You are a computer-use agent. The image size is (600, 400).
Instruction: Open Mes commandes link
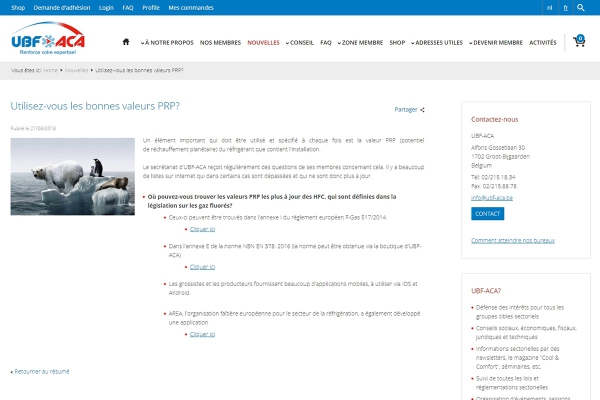(x=191, y=8)
